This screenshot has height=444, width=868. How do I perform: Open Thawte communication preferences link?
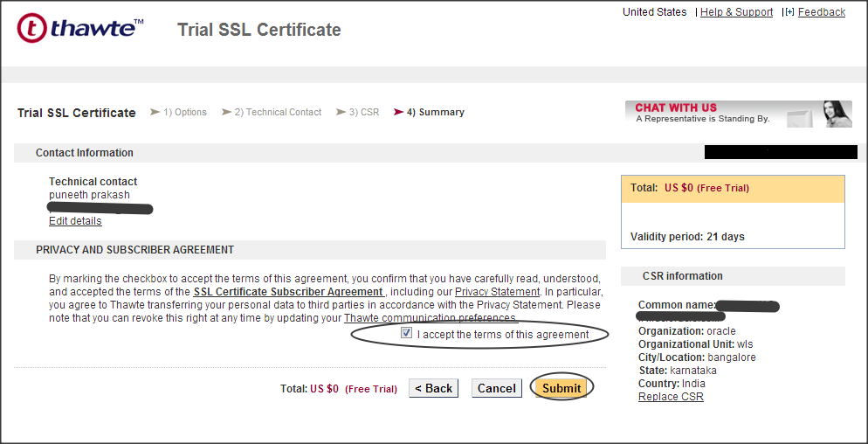[431, 318]
